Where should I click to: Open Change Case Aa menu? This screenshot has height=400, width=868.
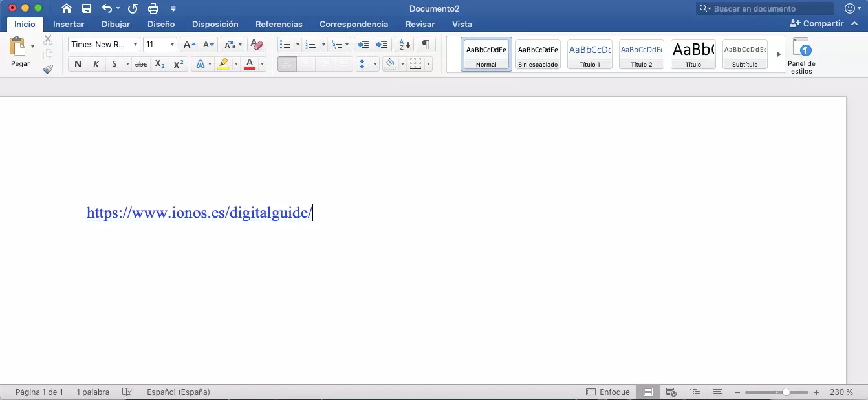coord(232,45)
